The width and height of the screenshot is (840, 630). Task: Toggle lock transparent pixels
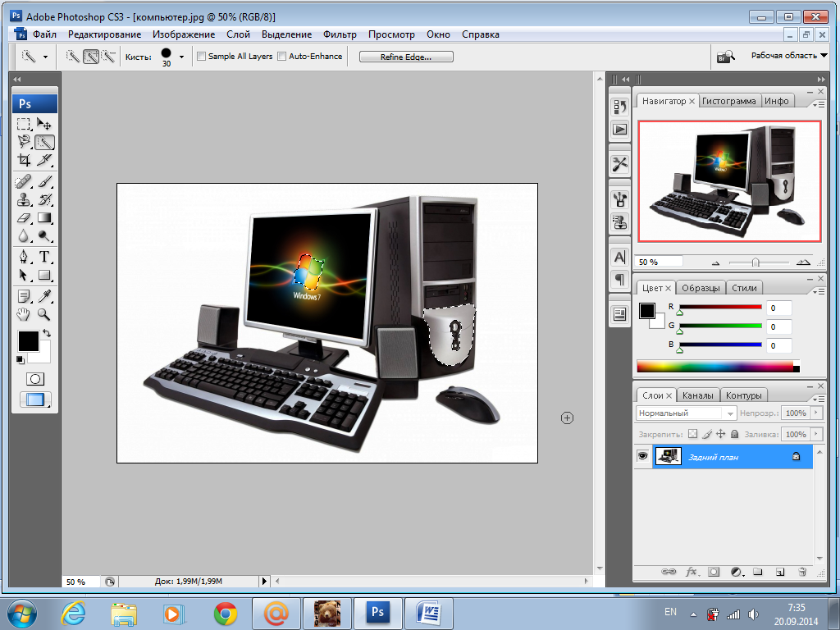(692, 434)
